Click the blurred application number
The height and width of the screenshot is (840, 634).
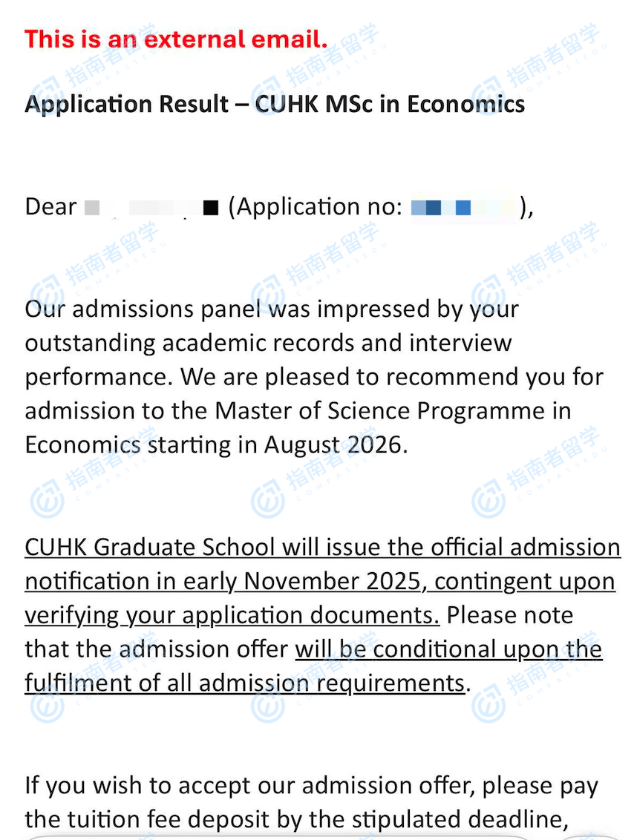click(462, 207)
